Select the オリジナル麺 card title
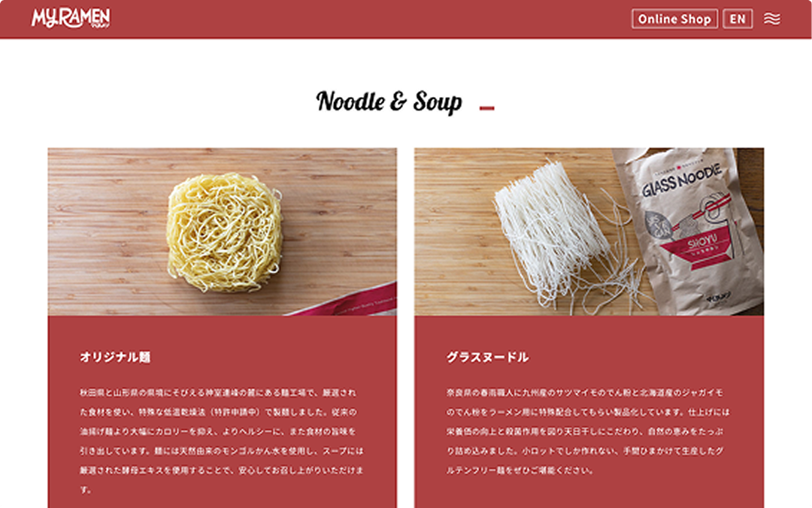This screenshot has width=812, height=508. 115,357
